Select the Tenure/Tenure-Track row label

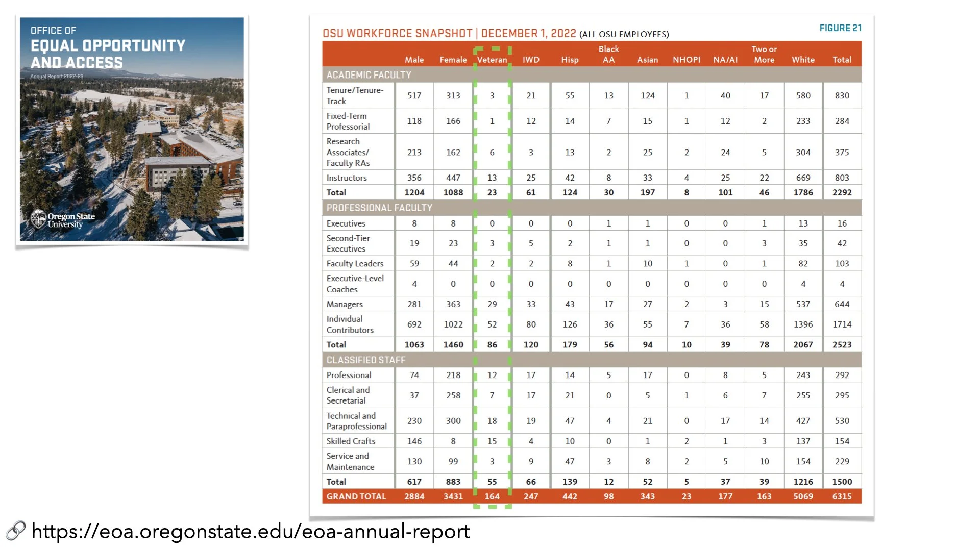355,95
